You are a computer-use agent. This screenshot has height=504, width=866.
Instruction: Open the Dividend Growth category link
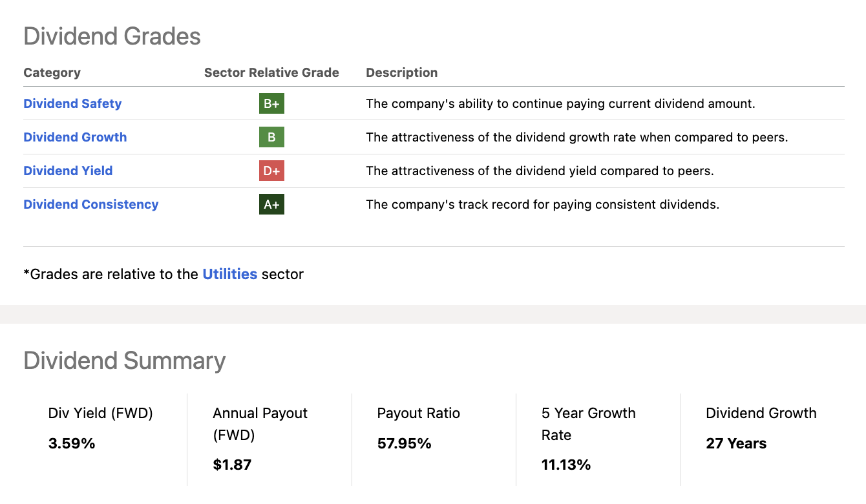click(75, 137)
